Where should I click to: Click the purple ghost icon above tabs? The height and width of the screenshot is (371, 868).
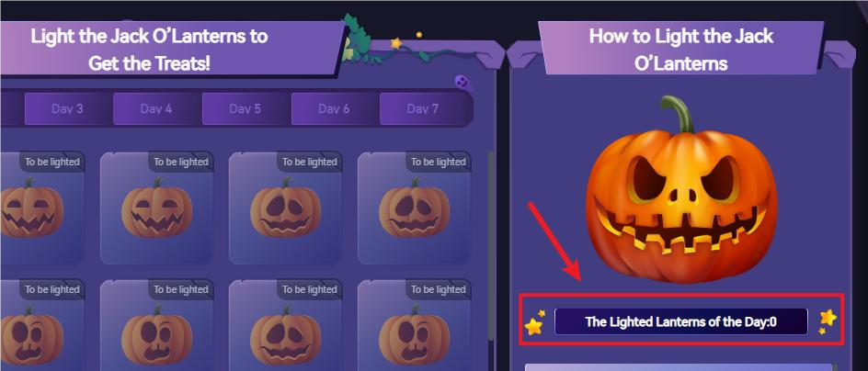[463, 83]
